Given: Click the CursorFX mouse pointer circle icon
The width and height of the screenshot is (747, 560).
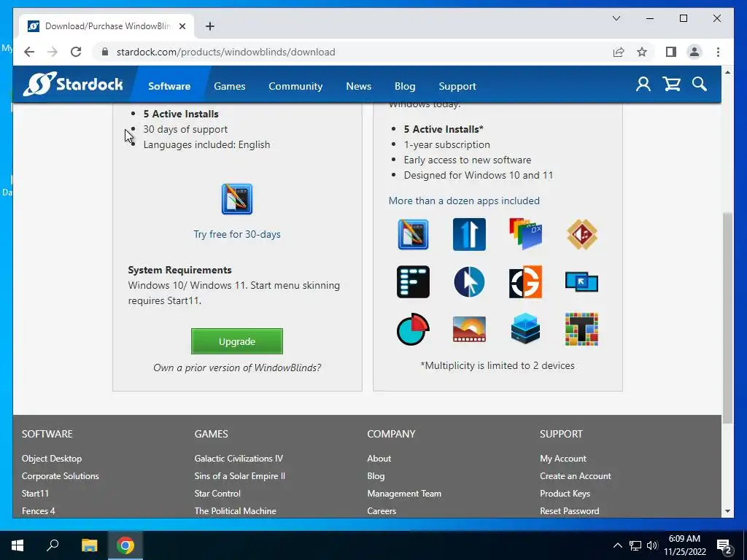Looking at the screenshot, I should coord(469,282).
